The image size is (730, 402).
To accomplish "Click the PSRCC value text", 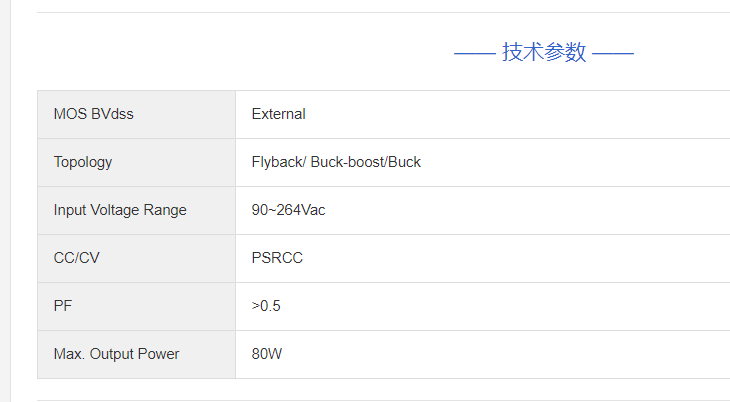I will [x=277, y=258].
